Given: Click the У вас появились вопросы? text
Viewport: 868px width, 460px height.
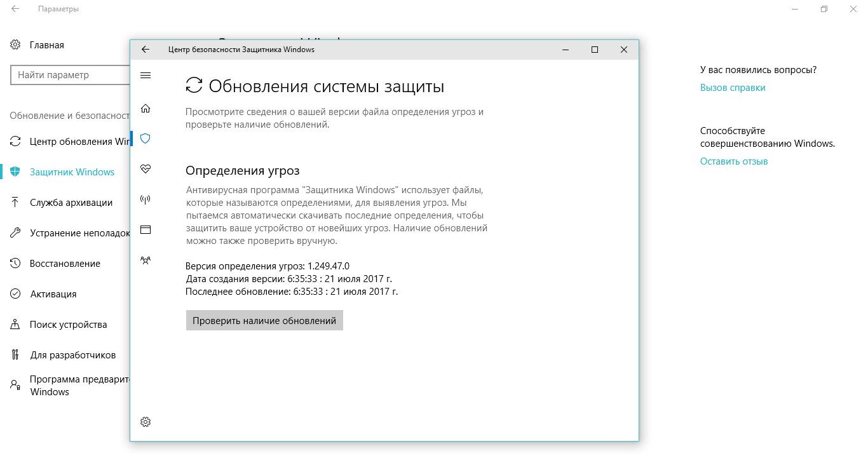Looking at the screenshot, I should click(x=759, y=70).
